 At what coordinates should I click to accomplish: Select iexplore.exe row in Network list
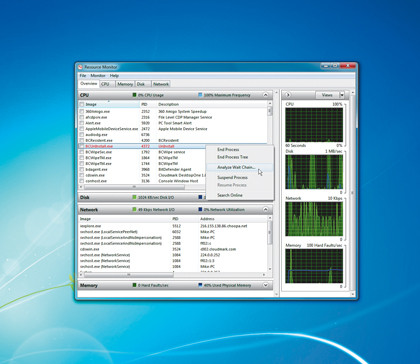click(x=173, y=226)
